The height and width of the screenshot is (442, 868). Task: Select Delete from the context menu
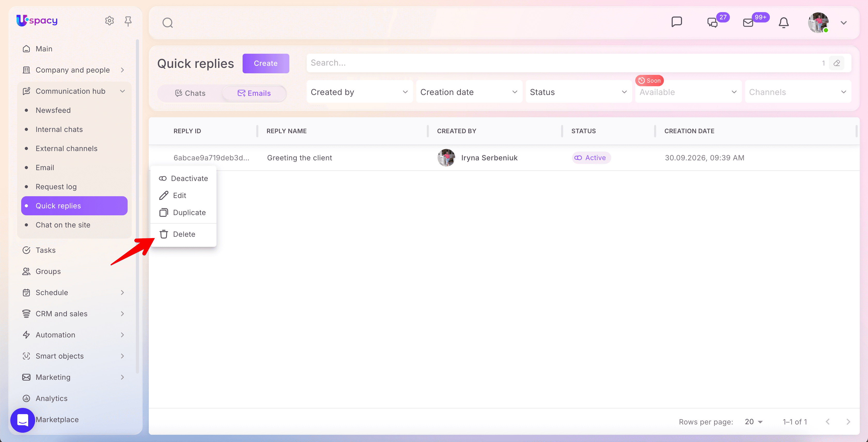(x=183, y=234)
